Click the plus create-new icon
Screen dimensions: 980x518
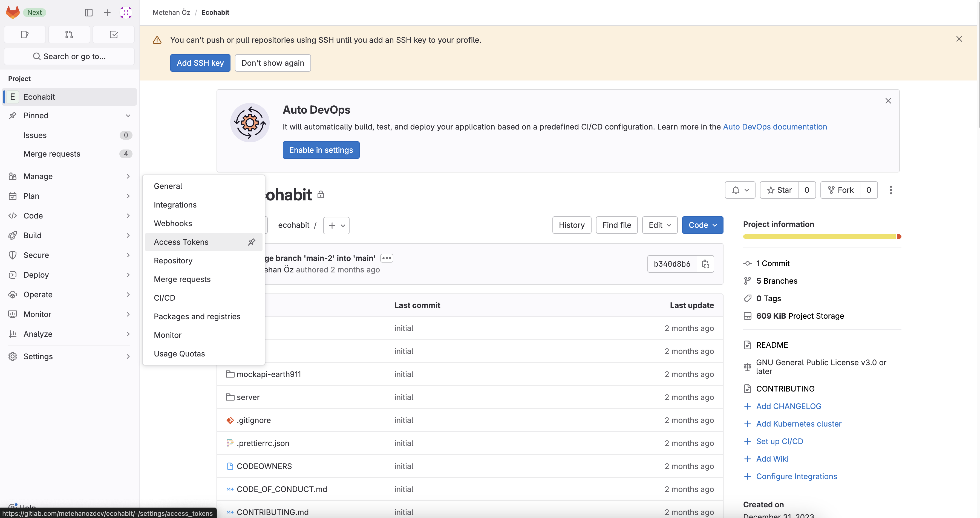[x=107, y=13]
